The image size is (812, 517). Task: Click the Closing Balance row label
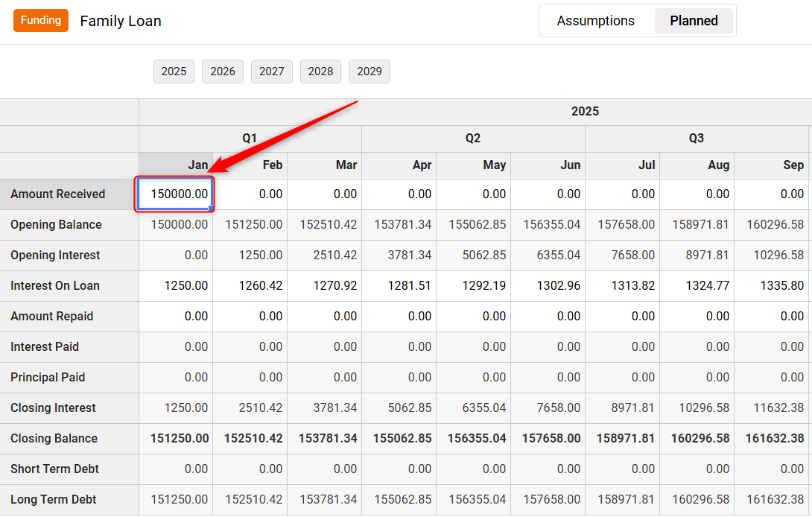[54, 439]
